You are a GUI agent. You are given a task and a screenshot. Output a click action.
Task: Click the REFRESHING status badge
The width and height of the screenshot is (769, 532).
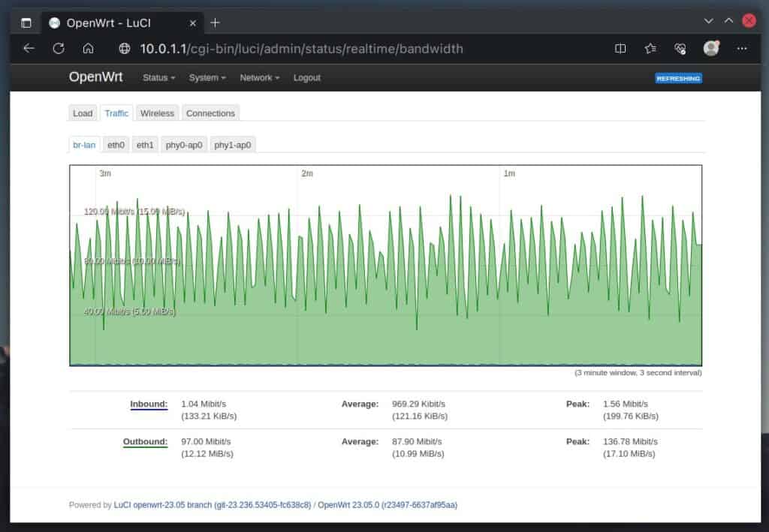(x=678, y=78)
